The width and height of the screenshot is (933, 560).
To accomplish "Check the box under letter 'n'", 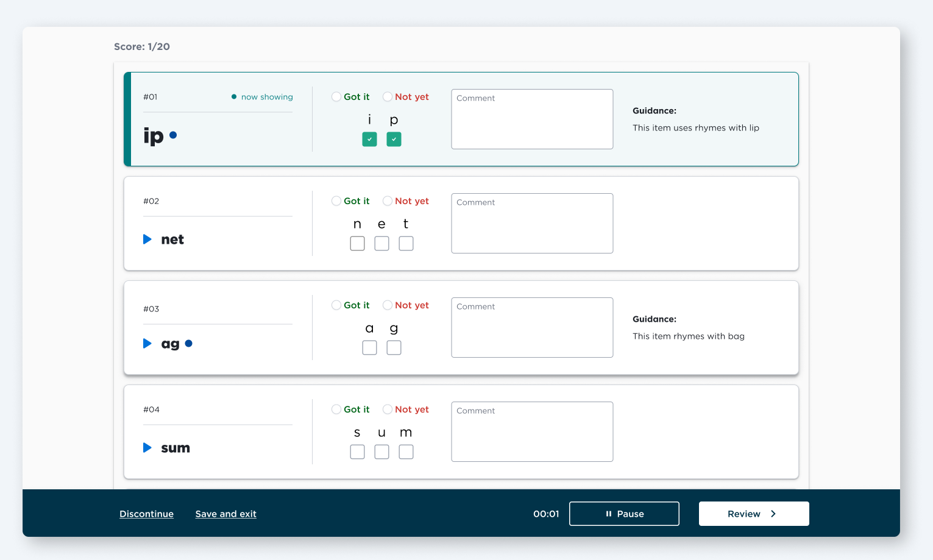I will pos(357,244).
